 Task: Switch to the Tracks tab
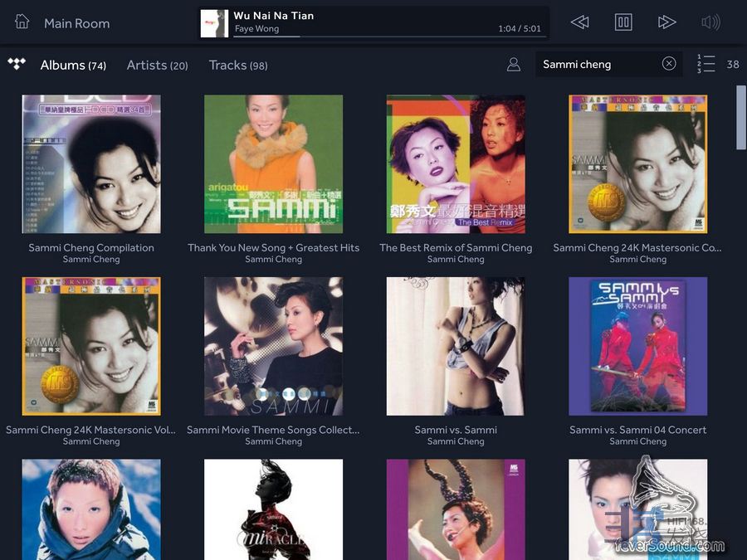point(237,65)
